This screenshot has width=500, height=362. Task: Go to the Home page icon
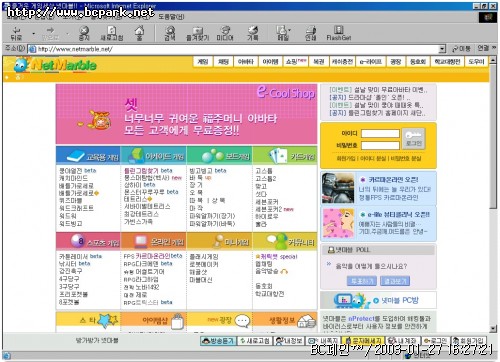coord(139,33)
